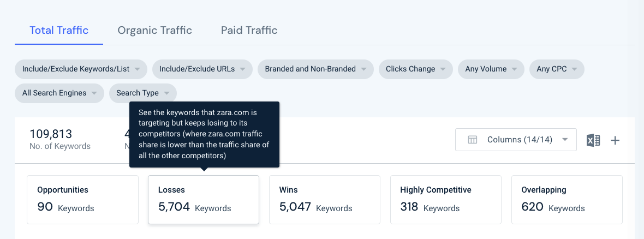Click the table icon in Columns selector
Image resolution: width=644 pixels, height=239 pixels.
[472, 140]
